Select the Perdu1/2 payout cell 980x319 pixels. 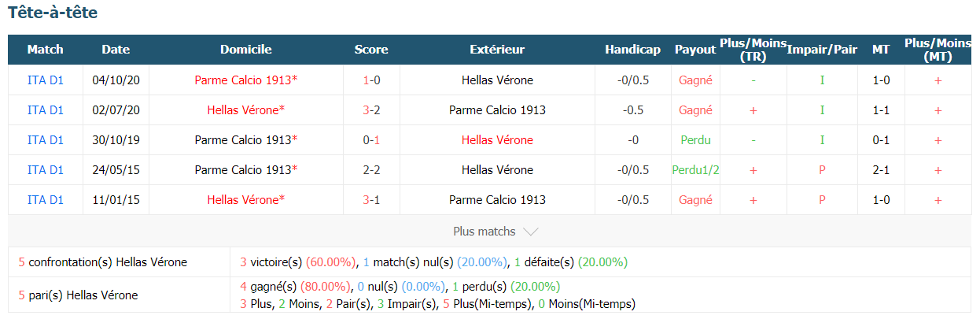[695, 170]
